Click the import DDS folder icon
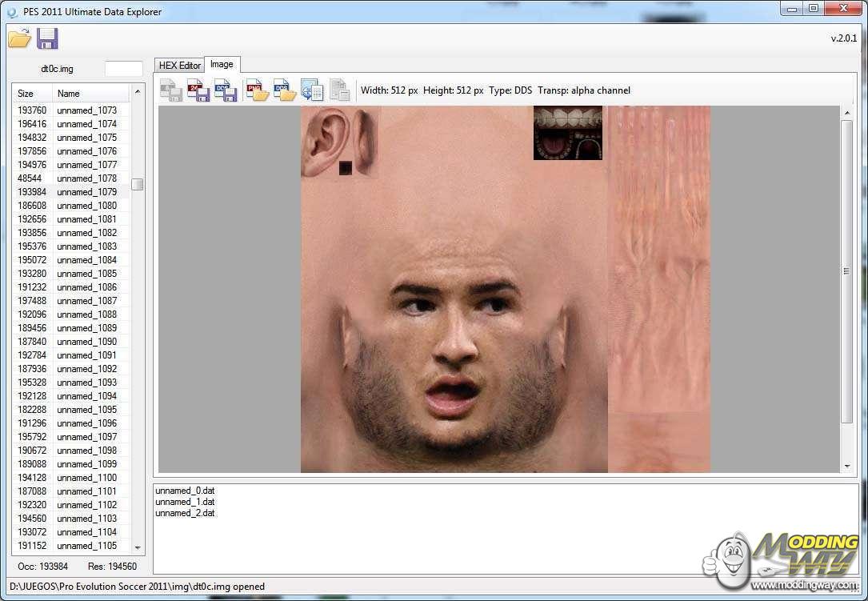 click(284, 90)
